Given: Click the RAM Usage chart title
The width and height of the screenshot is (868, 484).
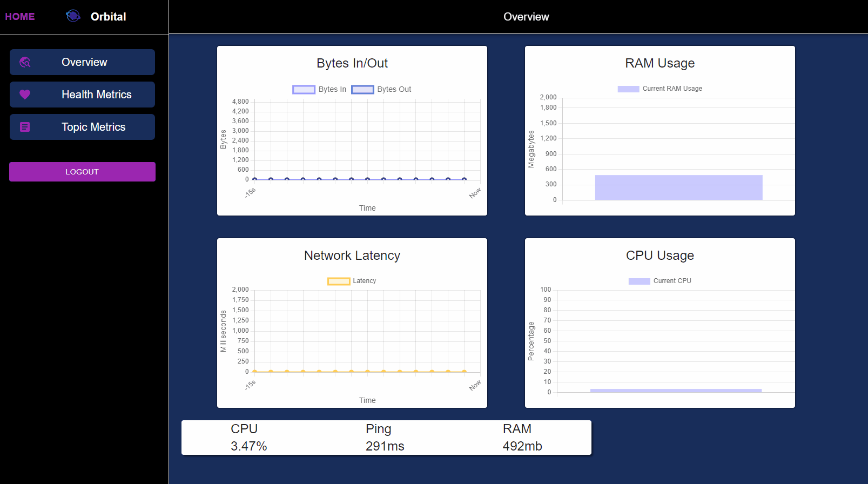Looking at the screenshot, I should click(x=660, y=63).
